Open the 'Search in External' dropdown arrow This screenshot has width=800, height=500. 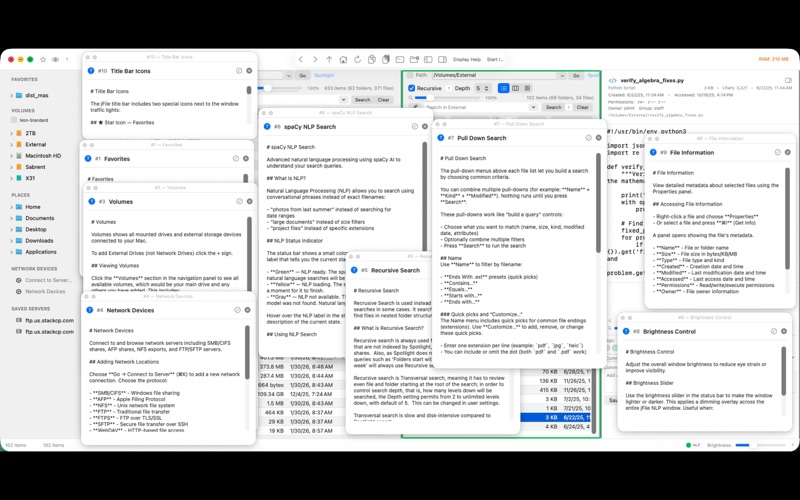pyautogui.click(x=533, y=107)
